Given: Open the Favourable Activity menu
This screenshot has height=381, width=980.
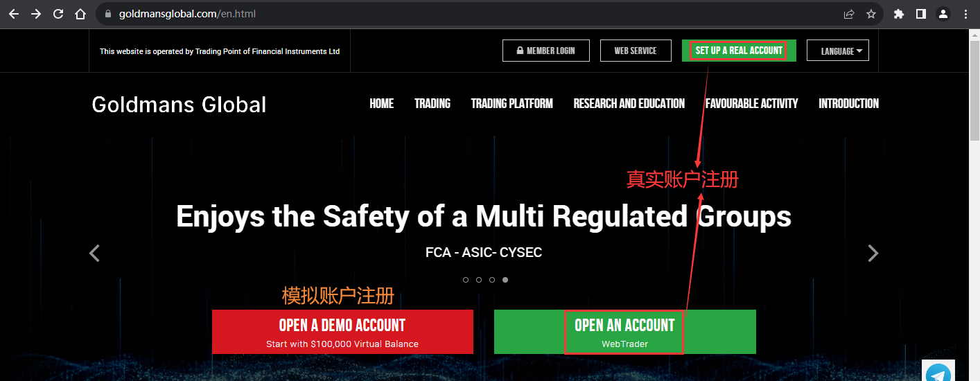Looking at the screenshot, I should 752,103.
